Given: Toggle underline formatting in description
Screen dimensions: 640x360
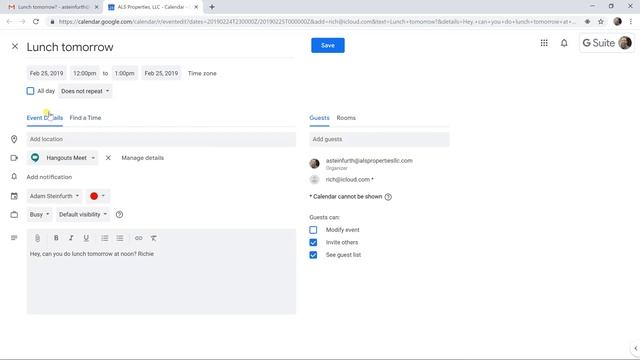Looking at the screenshot, I should click(86, 238).
